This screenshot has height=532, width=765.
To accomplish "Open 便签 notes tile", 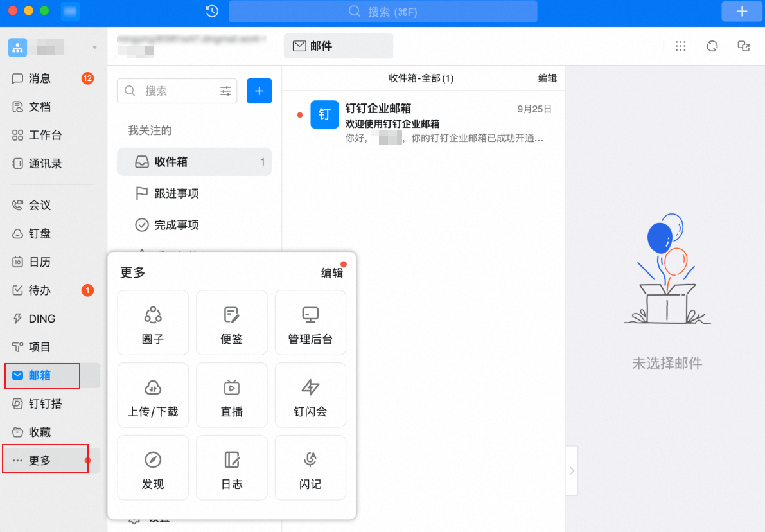I will point(232,323).
